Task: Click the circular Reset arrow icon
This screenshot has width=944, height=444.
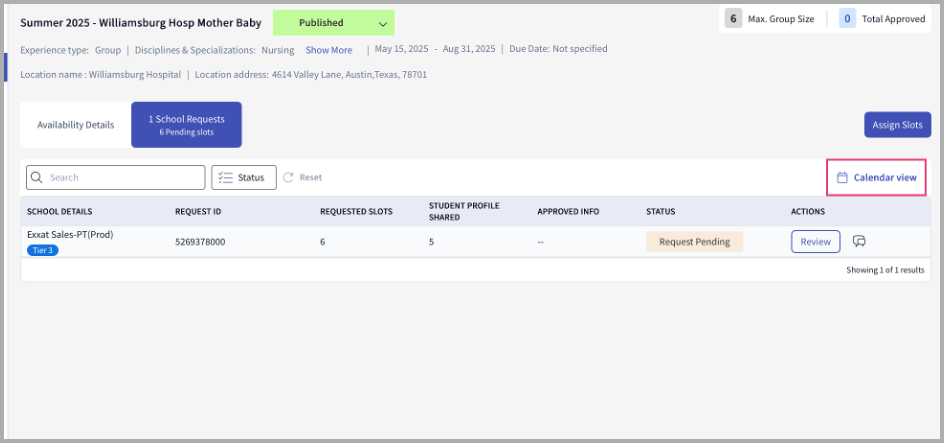Action: click(288, 178)
